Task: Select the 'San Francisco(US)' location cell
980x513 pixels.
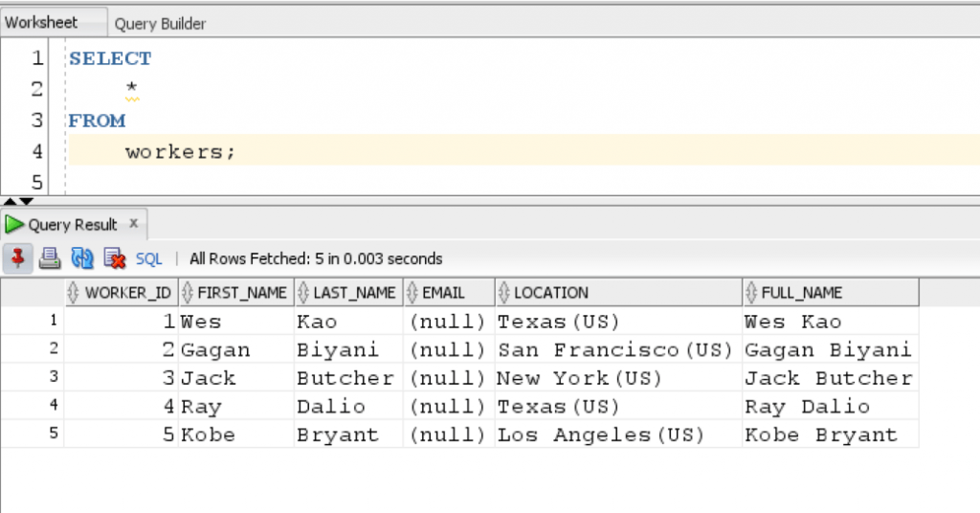Action: point(619,349)
